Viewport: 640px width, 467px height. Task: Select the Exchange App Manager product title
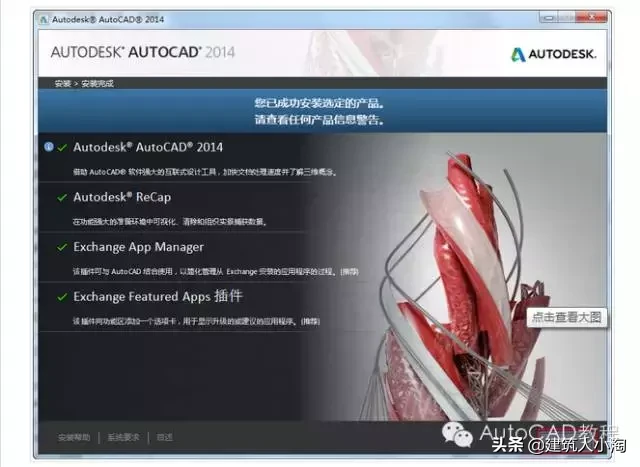click(138, 247)
